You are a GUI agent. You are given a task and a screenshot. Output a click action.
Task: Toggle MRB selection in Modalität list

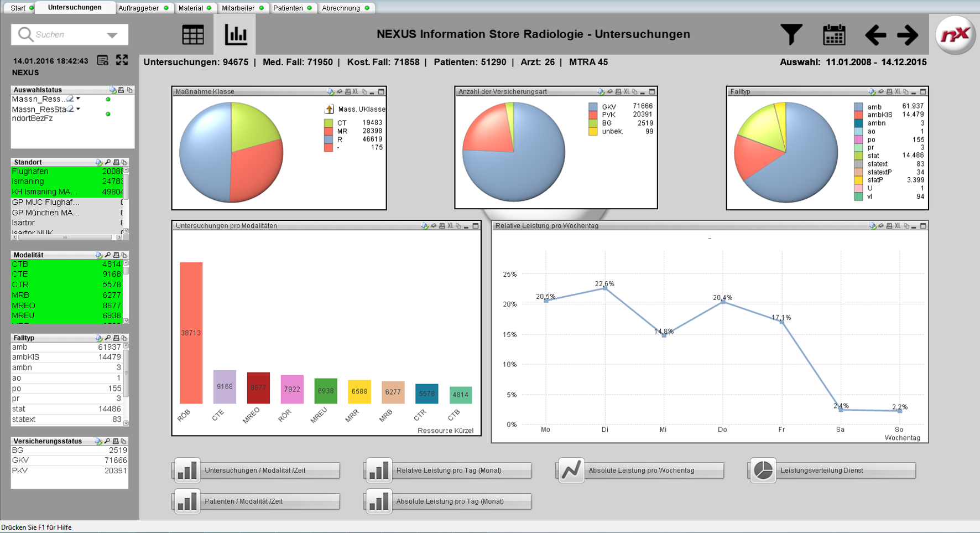coord(67,295)
